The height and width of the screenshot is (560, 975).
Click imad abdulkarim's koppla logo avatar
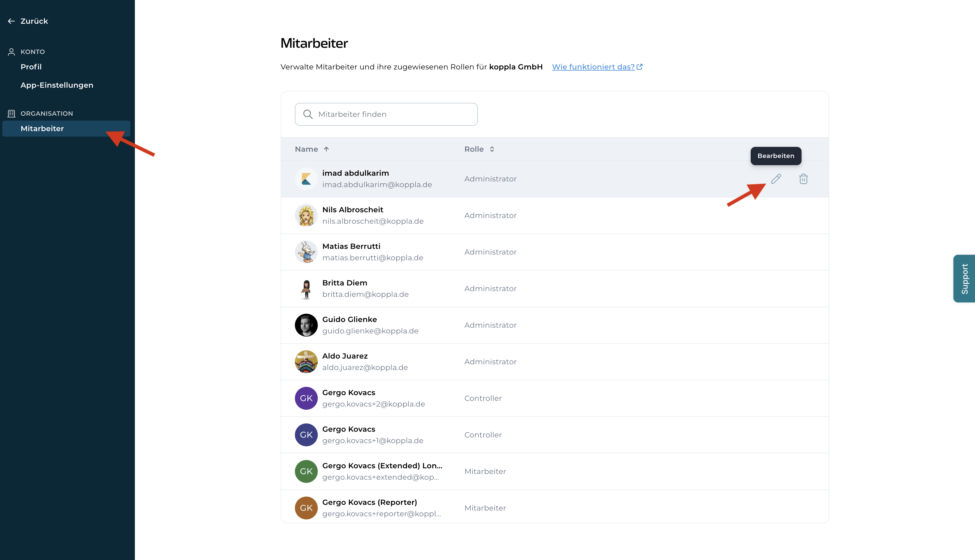(x=306, y=179)
